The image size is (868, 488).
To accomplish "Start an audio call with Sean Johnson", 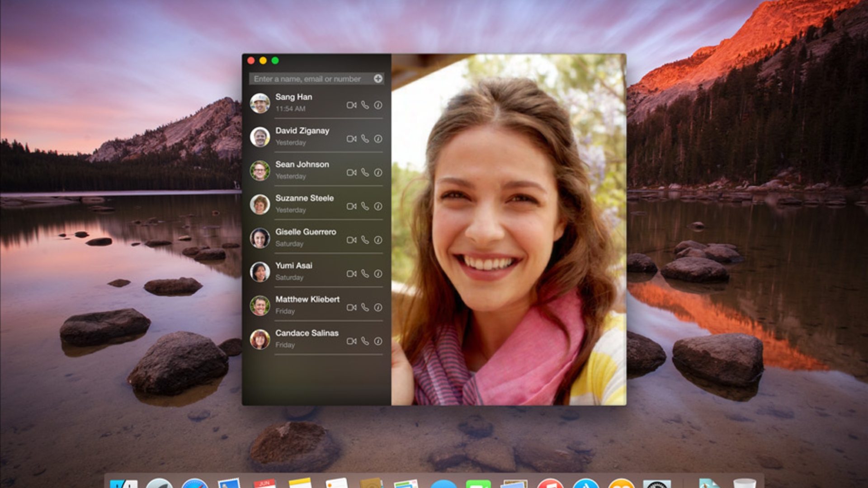I will (x=365, y=173).
